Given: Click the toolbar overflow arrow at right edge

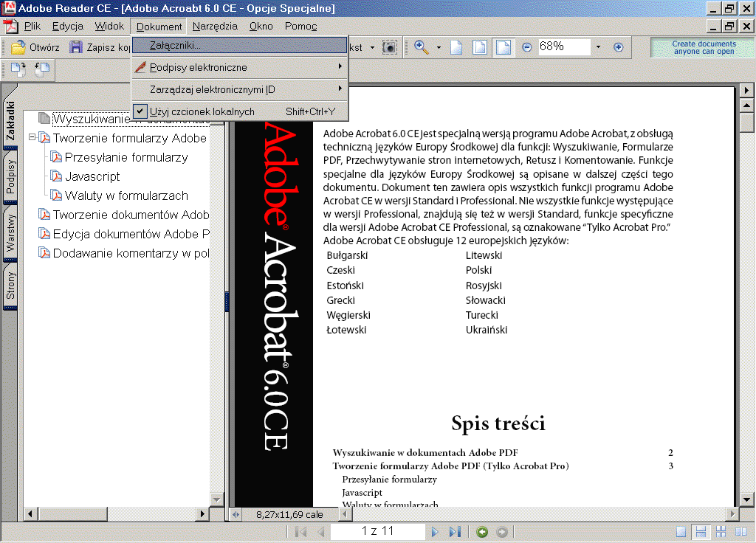Looking at the screenshot, I should coord(747,90).
